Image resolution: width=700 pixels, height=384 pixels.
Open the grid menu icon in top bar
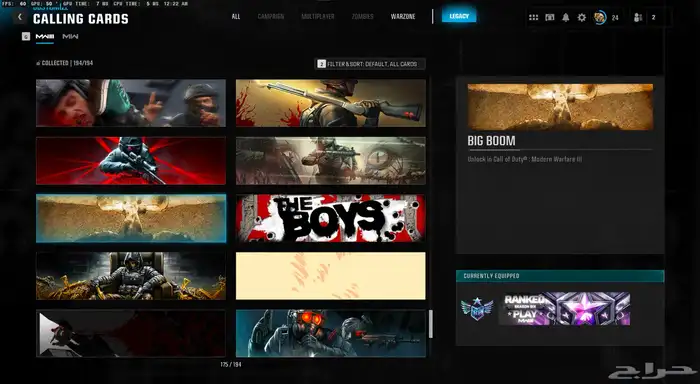pos(533,17)
